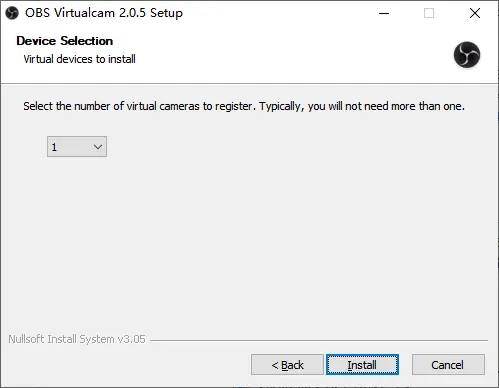Start installation with the Install button
The height and width of the screenshot is (388, 499).
pos(362,365)
